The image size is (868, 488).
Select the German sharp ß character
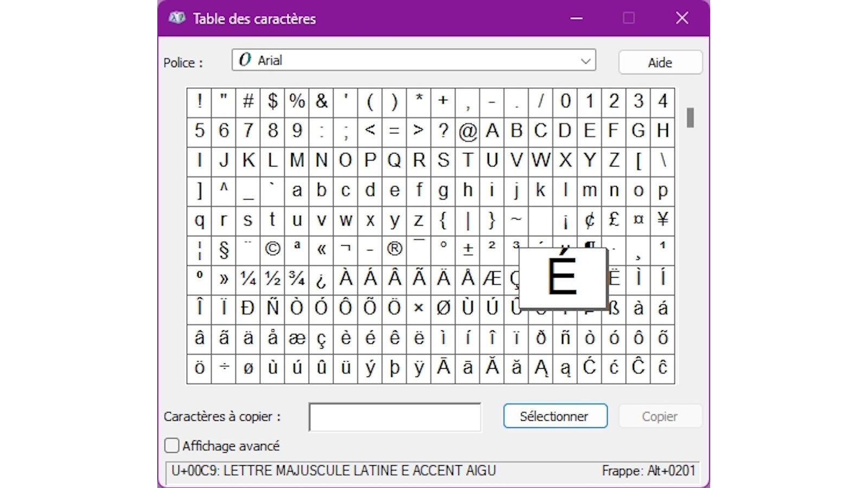click(x=614, y=309)
